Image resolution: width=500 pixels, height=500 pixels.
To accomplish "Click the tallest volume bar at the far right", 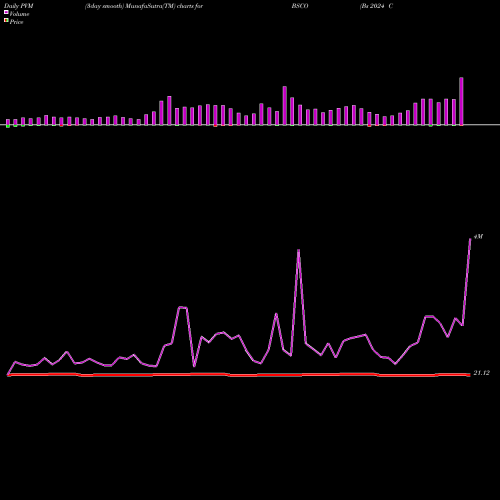I will tap(461, 101).
